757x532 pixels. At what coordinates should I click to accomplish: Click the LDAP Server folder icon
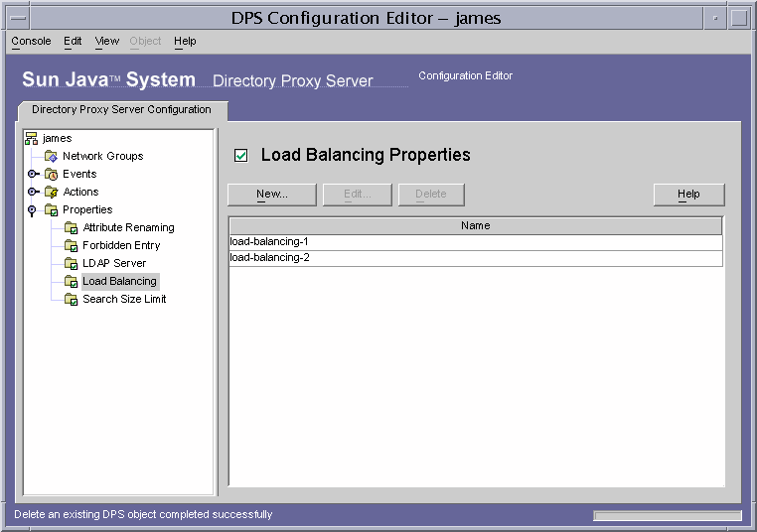click(x=71, y=263)
